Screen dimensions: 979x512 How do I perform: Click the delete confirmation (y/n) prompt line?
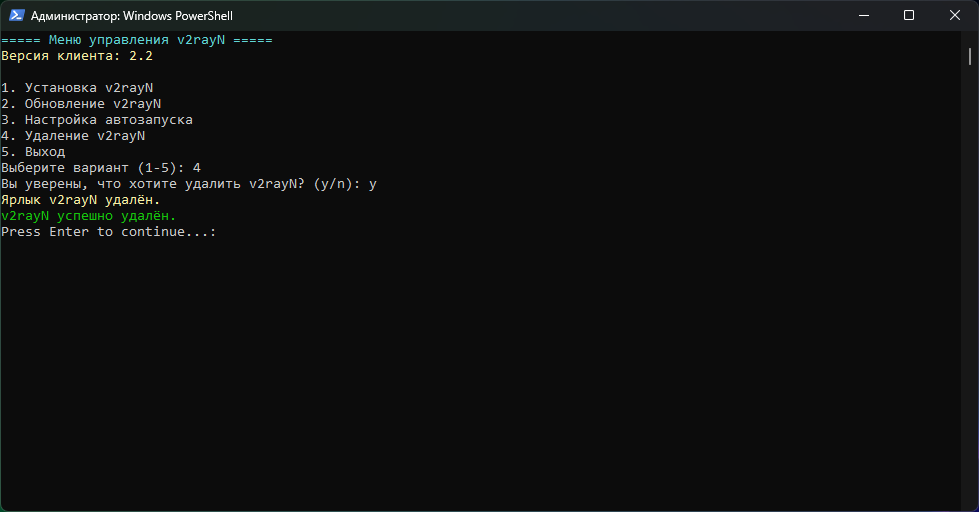(x=188, y=184)
